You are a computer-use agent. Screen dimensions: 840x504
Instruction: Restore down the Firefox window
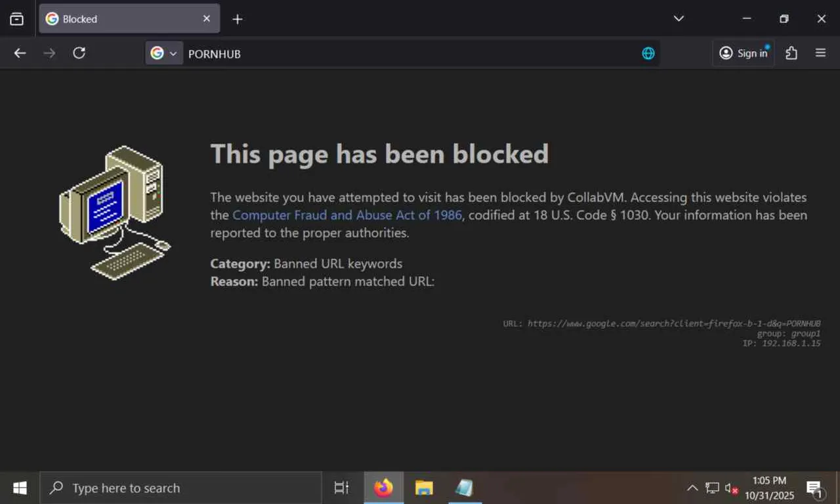(x=784, y=18)
